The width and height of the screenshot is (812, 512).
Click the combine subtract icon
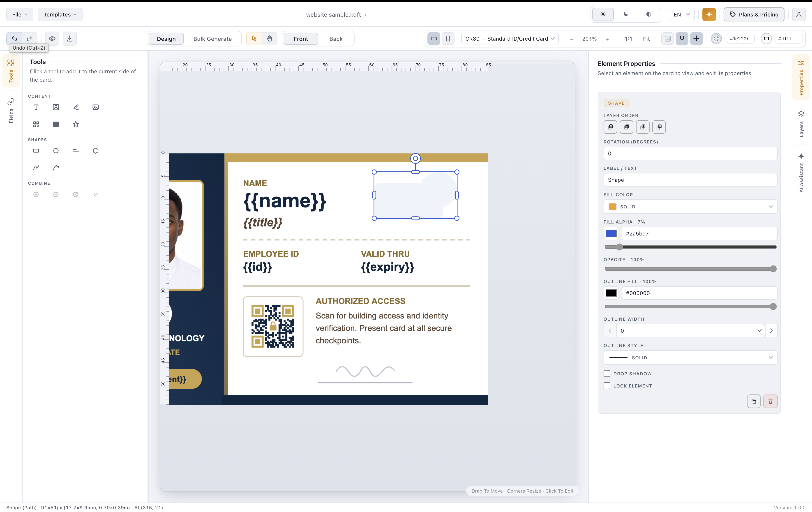[x=56, y=194]
